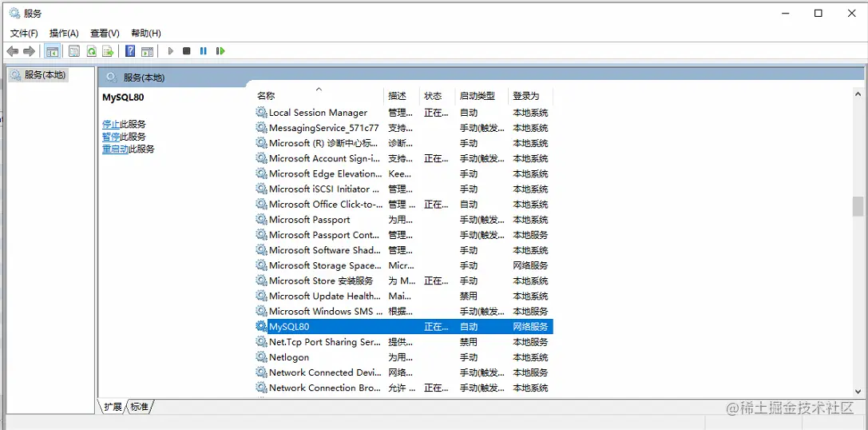This screenshot has width=868, height=430.
Task: Click 自动 in the Local Session Manager row
Action: point(468,113)
